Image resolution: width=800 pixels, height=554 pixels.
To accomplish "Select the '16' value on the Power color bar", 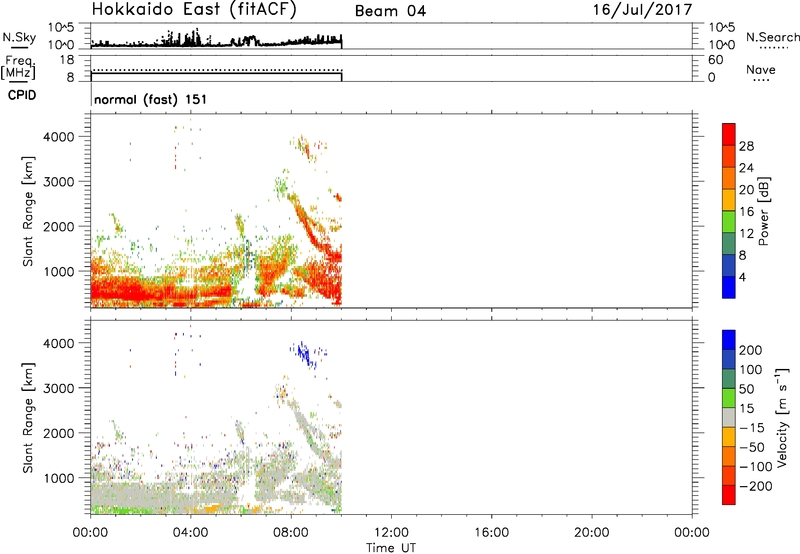I will (746, 212).
